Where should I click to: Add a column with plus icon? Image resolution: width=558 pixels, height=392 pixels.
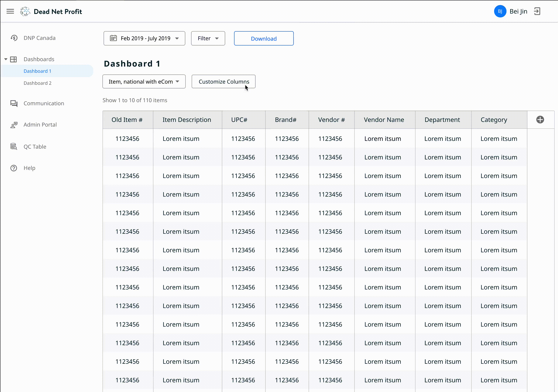point(540,120)
